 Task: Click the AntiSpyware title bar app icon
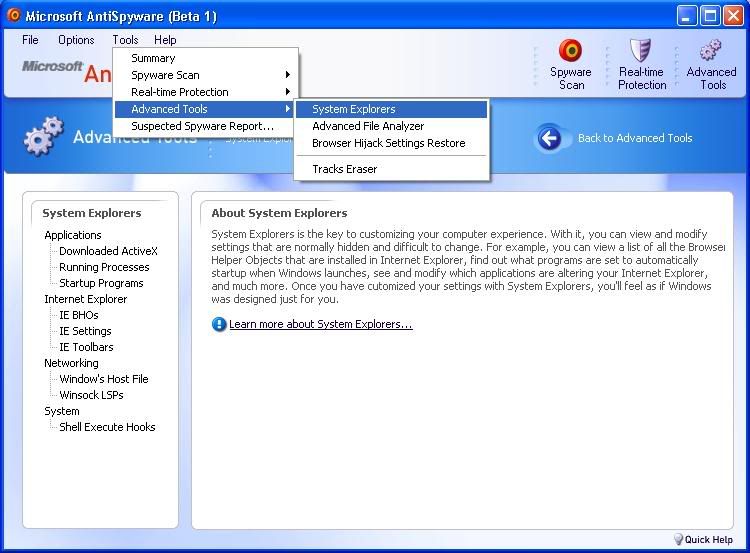[14, 15]
